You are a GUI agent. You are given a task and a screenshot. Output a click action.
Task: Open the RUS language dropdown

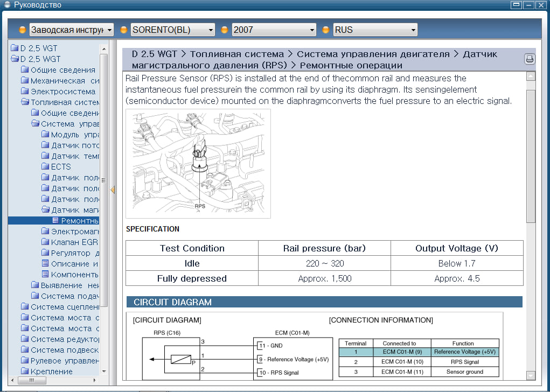click(x=375, y=30)
